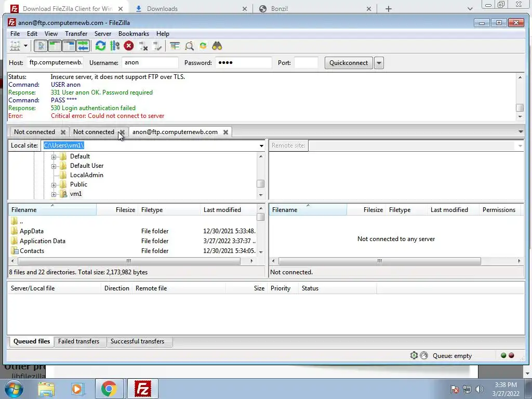This screenshot has height=399, width=532.
Task: Cancel current operation with red X icon
Action: click(x=129, y=46)
